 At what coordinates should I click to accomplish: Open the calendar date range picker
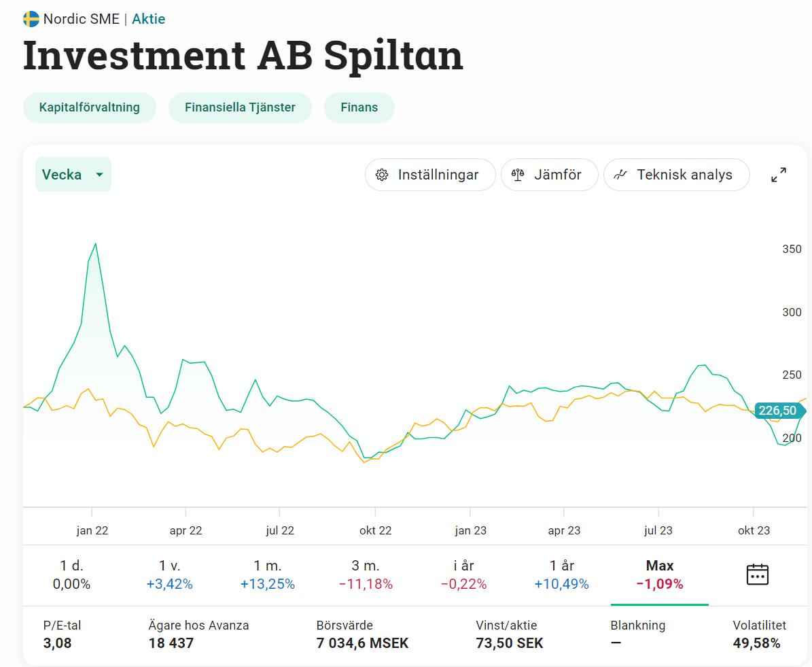(757, 575)
